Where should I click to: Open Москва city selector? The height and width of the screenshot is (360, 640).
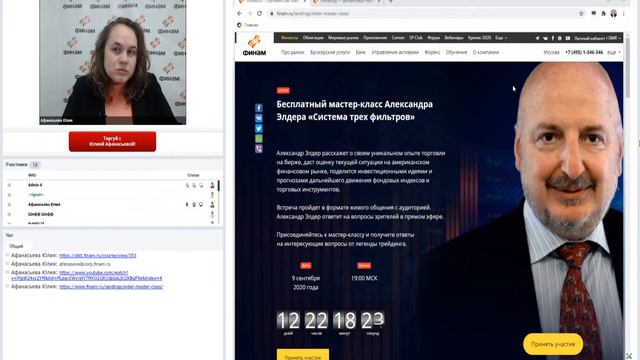(551, 52)
